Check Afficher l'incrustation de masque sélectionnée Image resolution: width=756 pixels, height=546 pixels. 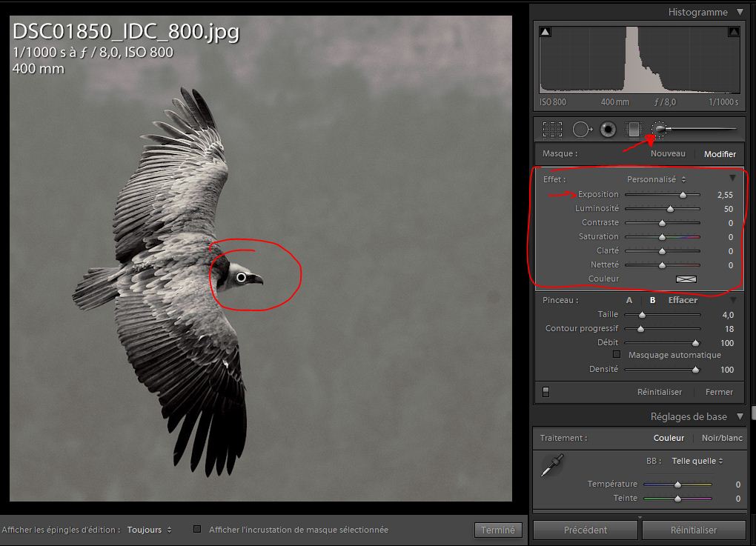(197, 529)
